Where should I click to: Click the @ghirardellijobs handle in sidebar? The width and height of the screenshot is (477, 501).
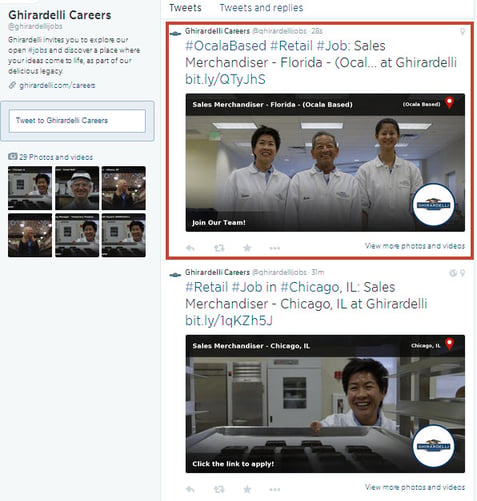(35, 26)
